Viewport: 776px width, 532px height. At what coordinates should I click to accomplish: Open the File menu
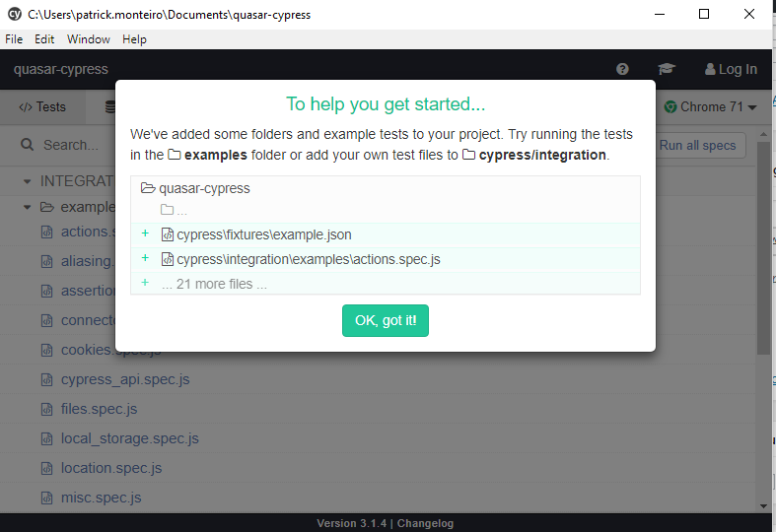tap(14, 39)
